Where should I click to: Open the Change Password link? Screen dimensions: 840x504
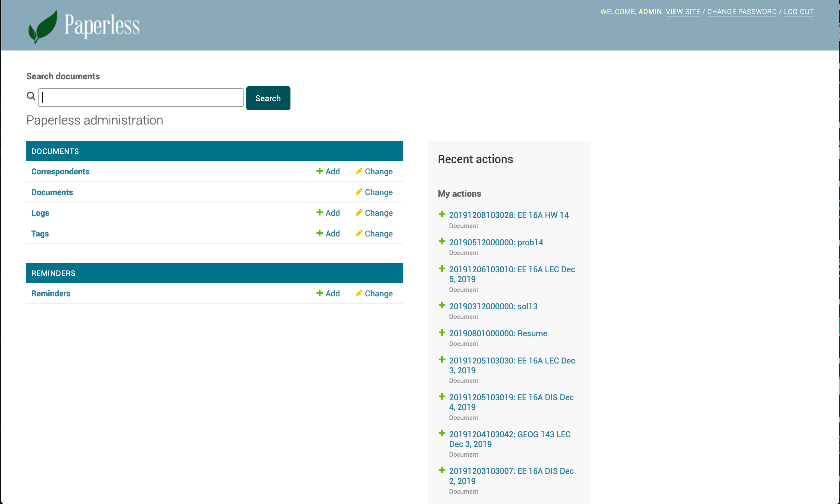pos(742,12)
